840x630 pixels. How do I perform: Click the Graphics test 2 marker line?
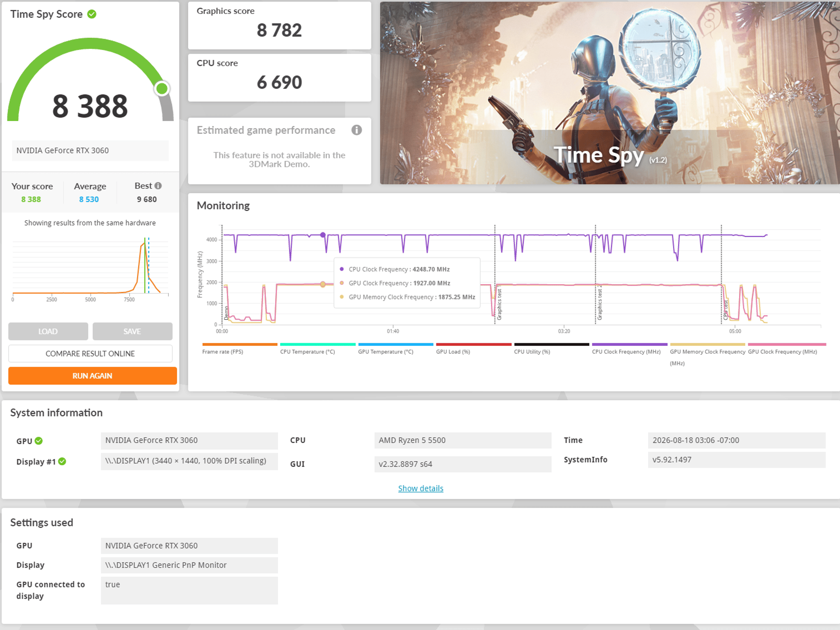tap(596, 275)
